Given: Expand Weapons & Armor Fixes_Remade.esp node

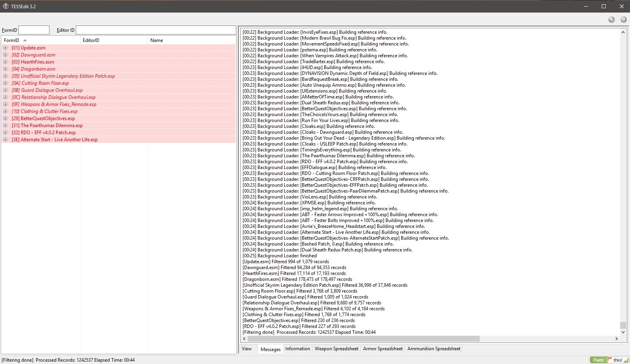Looking at the screenshot, I should click(x=5, y=104).
